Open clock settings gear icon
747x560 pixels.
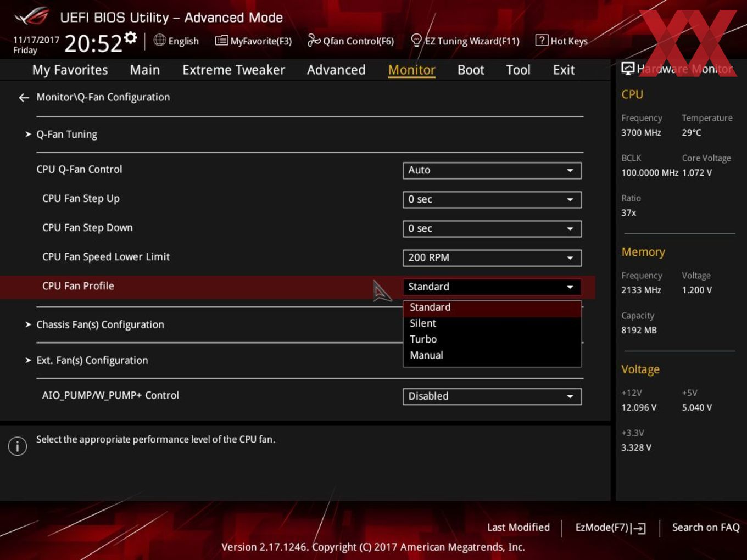(x=131, y=37)
